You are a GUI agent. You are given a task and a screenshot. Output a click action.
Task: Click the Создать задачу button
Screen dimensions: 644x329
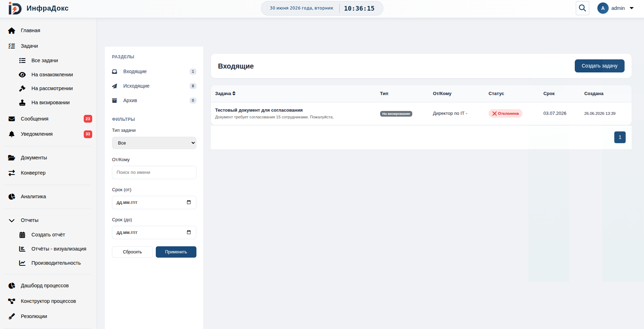coord(599,66)
